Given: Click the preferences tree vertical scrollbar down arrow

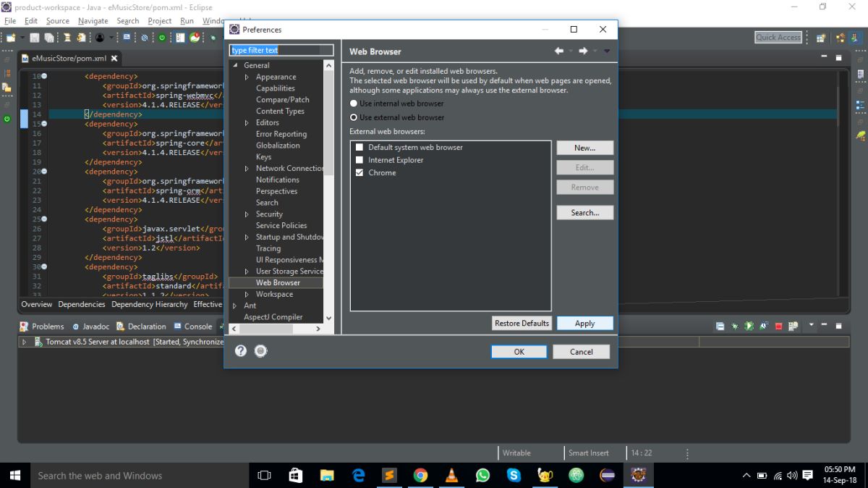Looking at the screenshot, I should pyautogui.click(x=328, y=317).
